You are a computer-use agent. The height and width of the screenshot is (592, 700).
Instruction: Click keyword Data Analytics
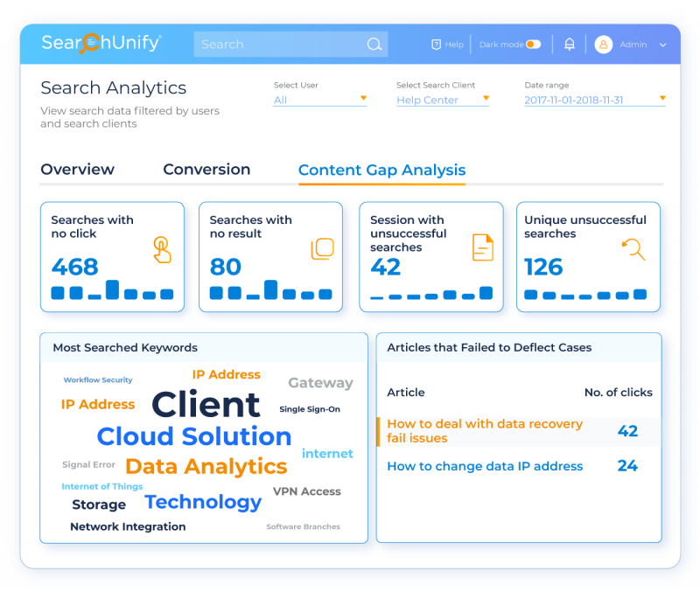point(206,467)
